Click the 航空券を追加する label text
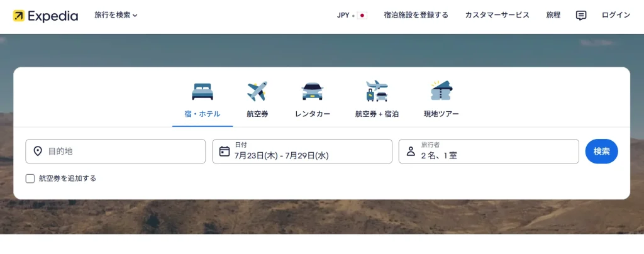This screenshot has height=254, width=644. click(x=67, y=179)
